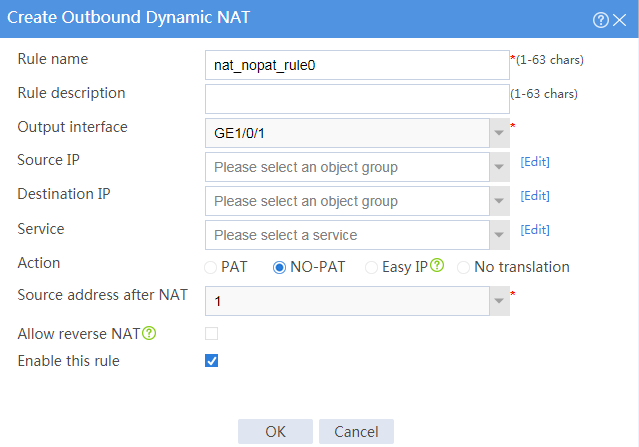Show help for Easy IP option
The height and width of the screenshot is (447, 639).
point(437,265)
